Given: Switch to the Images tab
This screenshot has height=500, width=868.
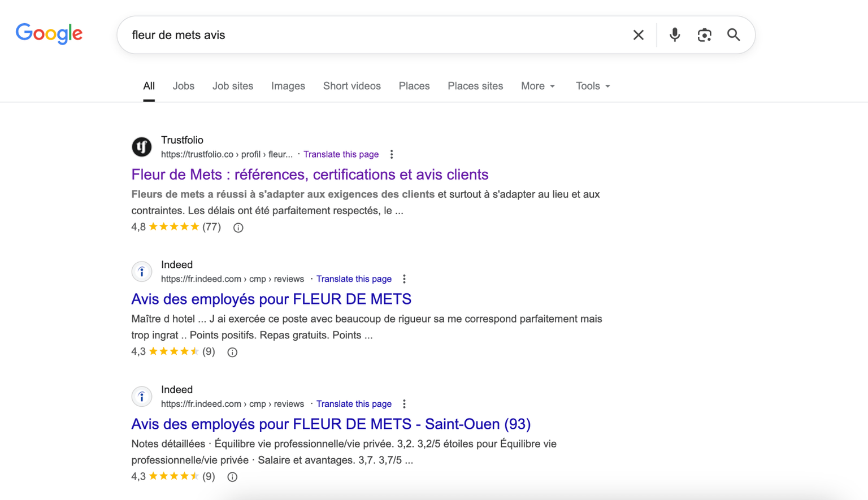Looking at the screenshot, I should click(x=288, y=86).
